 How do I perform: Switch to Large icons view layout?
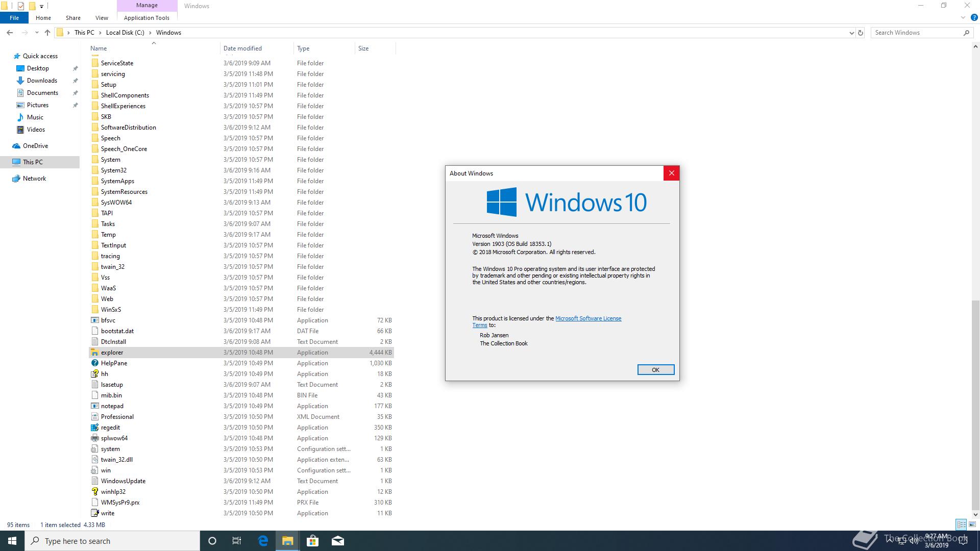tap(972, 524)
